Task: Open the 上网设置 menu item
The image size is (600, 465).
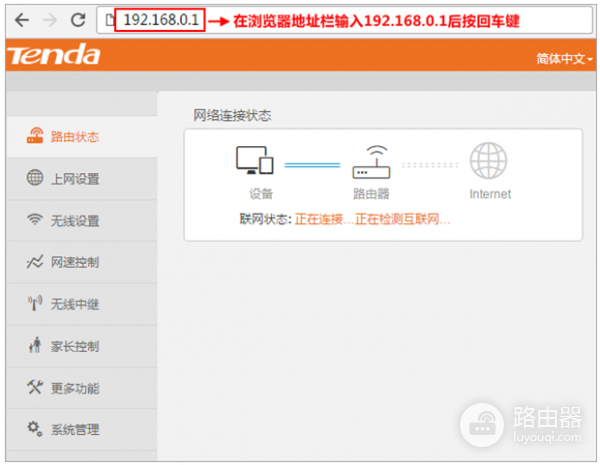Action: coord(82,179)
